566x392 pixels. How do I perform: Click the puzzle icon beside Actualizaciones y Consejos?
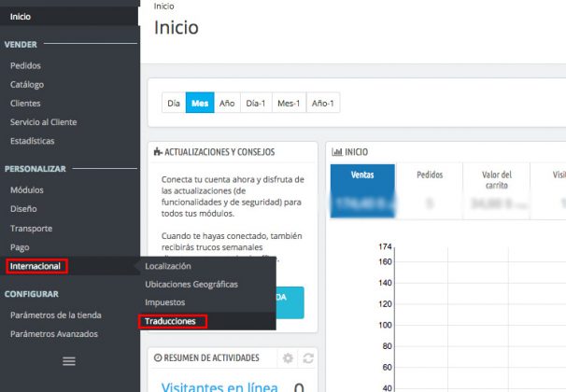pyautogui.click(x=158, y=151)
